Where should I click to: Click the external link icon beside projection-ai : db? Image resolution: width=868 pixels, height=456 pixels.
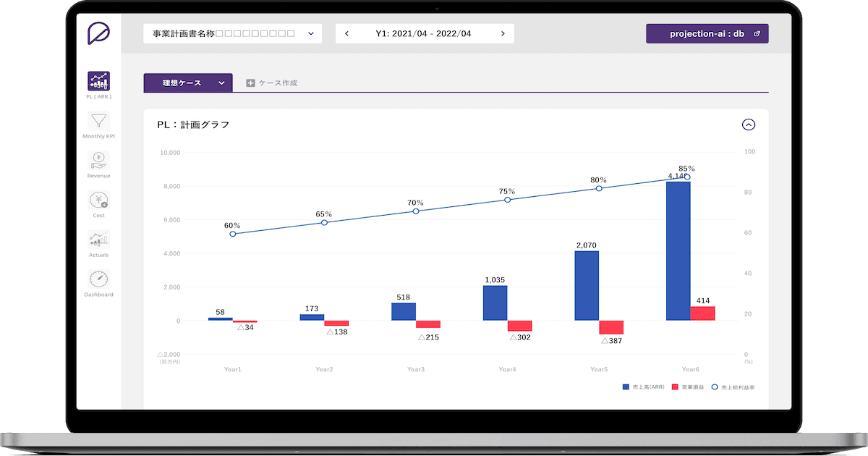pos(757,34)
